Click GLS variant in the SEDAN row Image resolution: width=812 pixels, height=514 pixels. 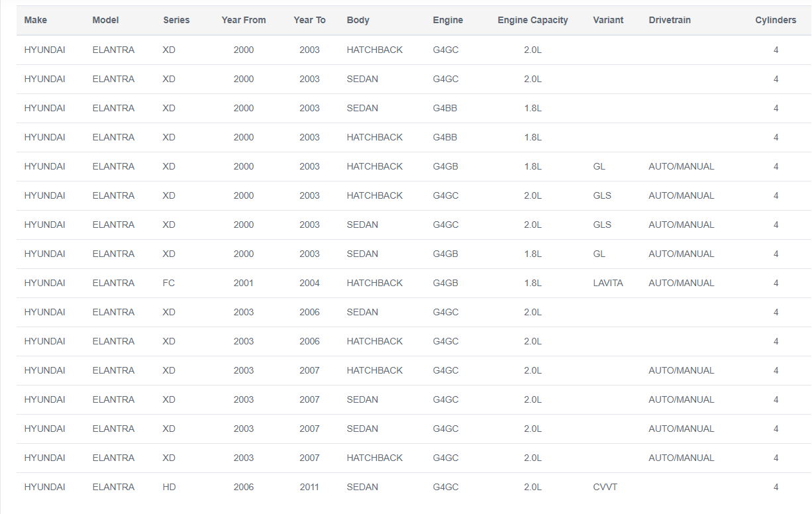click(602, 225)
